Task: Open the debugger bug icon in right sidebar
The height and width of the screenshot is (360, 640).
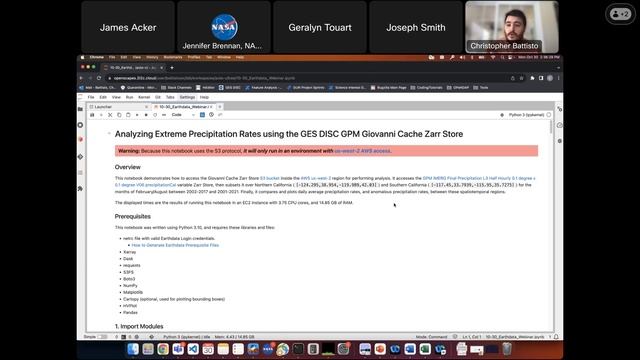Action: (x=560, y=141)
